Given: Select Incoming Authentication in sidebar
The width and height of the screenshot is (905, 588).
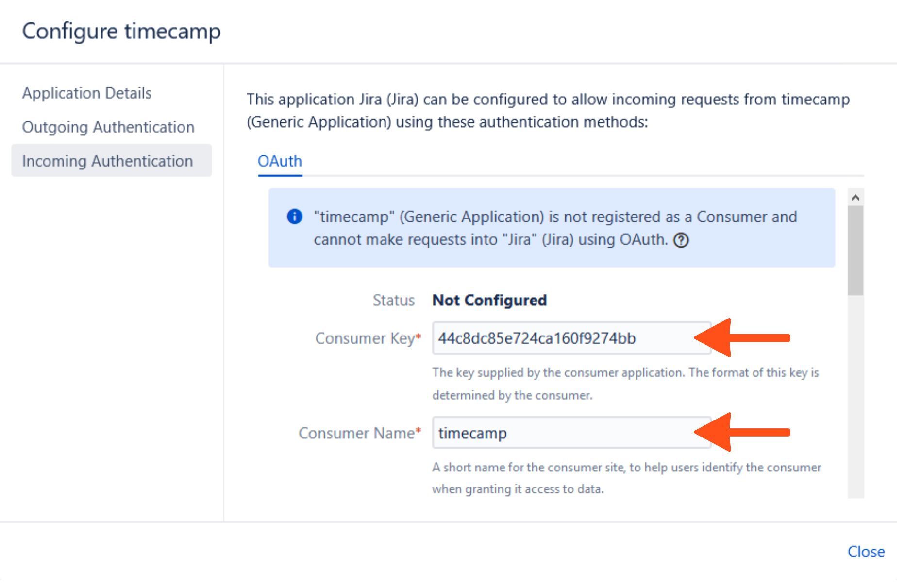Looking at the screenshot, I should (x=108, y=161).
